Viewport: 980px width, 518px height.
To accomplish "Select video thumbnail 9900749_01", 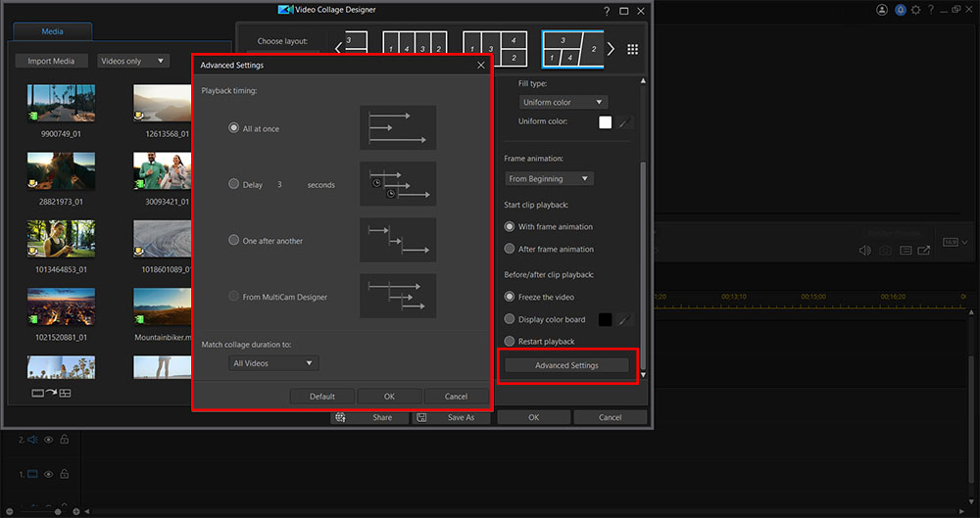I will pyautogui.click(x=61, y=103).
